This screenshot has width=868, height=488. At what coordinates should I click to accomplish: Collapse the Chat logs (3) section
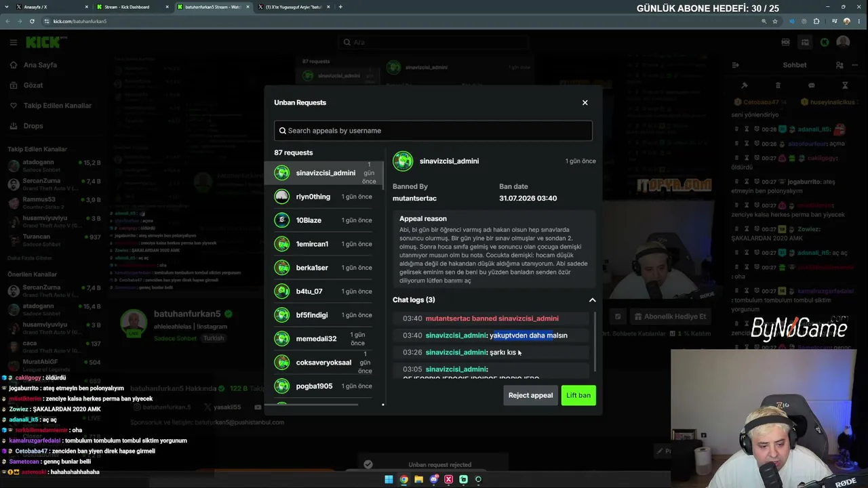click(x=592, y=300)
